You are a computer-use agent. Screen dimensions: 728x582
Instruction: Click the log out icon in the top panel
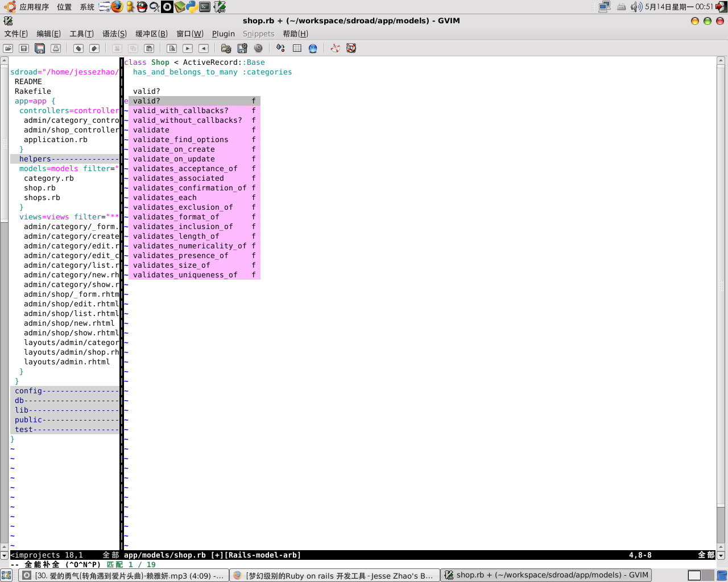[721, 7]
